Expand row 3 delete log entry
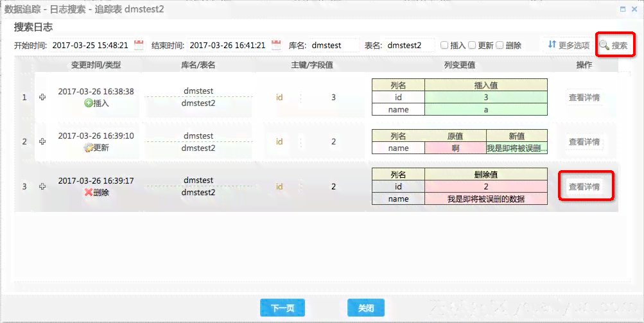This screenshot has width=644, height=323. [42, 186]
